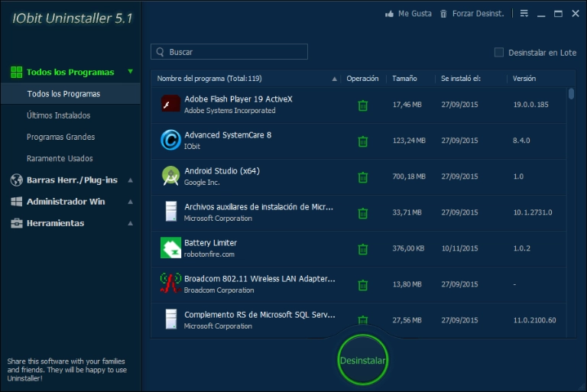587x392 pixels.
Task: Open the Barras Herr./Plug-ins category
Action: [72, 180]
